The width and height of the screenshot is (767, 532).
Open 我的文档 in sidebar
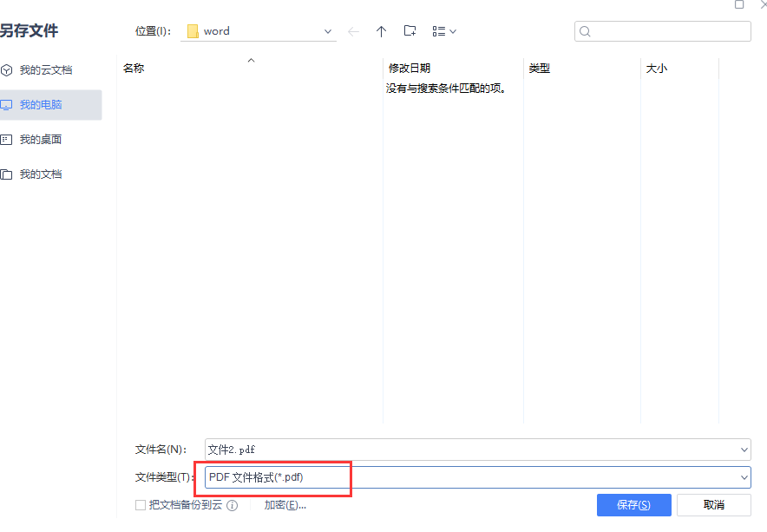[x=41, y=174]
